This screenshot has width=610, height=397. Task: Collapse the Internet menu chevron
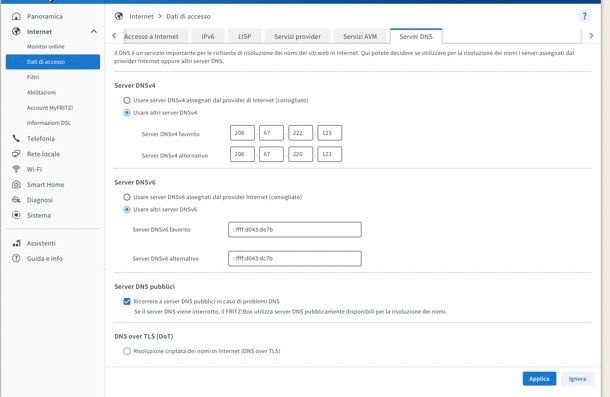pos(94,32)
